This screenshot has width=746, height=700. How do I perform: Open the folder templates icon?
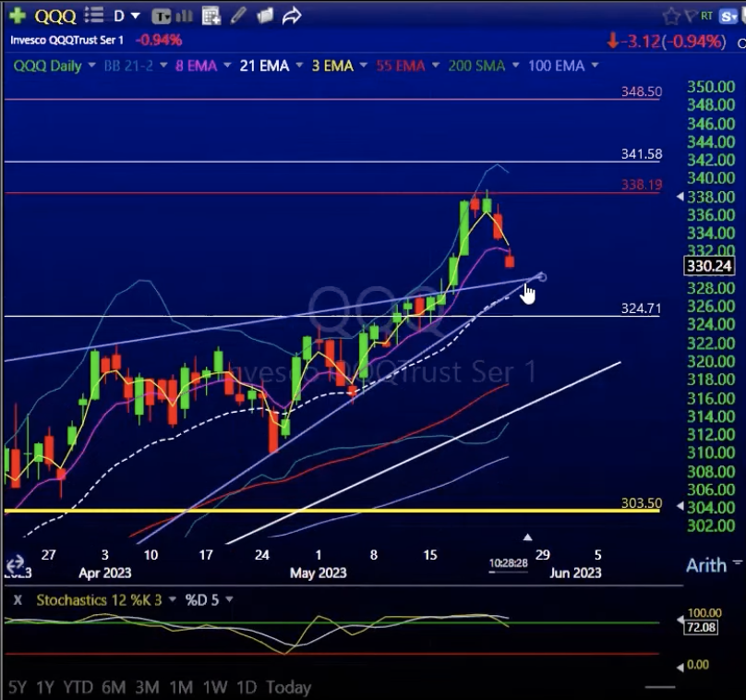[265, 16]
